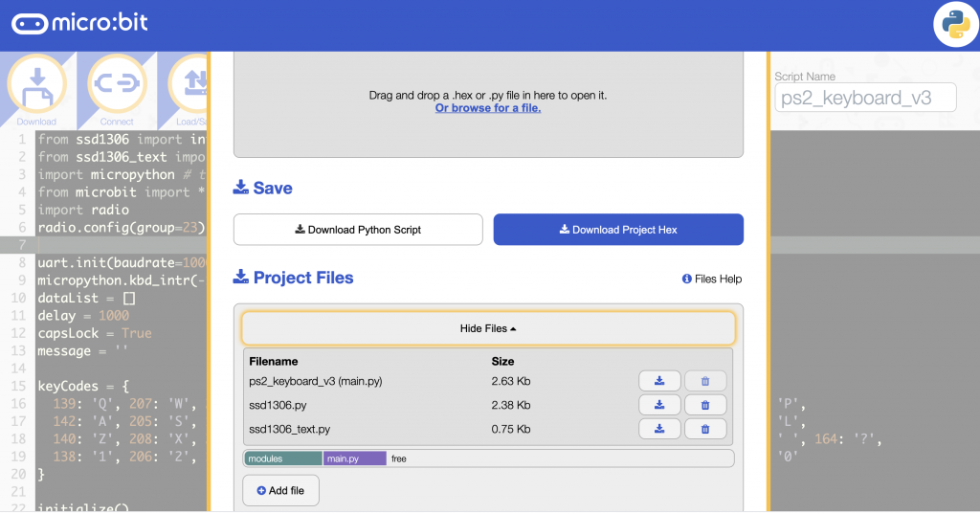The height and width of the screenshot is (514, 980).
Task: Click code line 'keyCodes = {'
Action: [83, 386]
